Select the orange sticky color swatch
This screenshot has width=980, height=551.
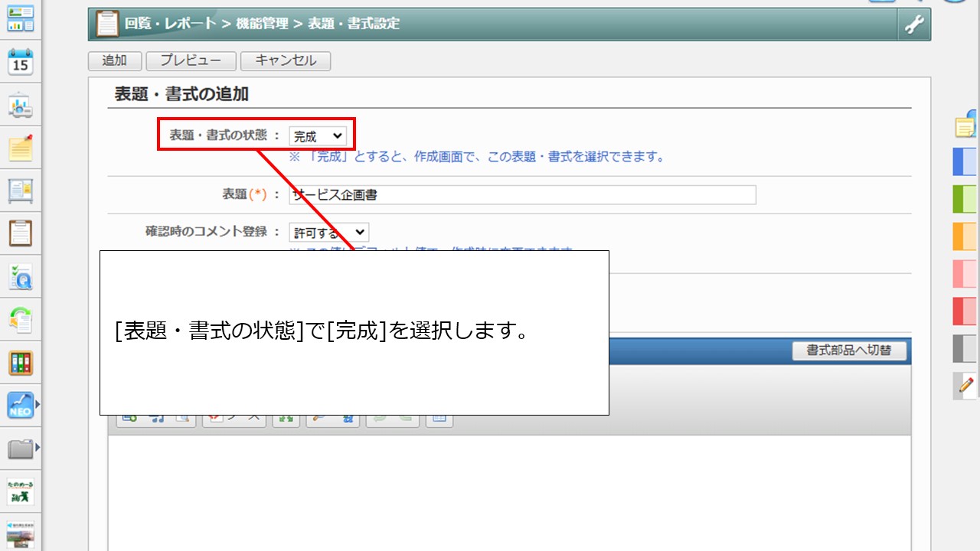click(x=965, y=236)
